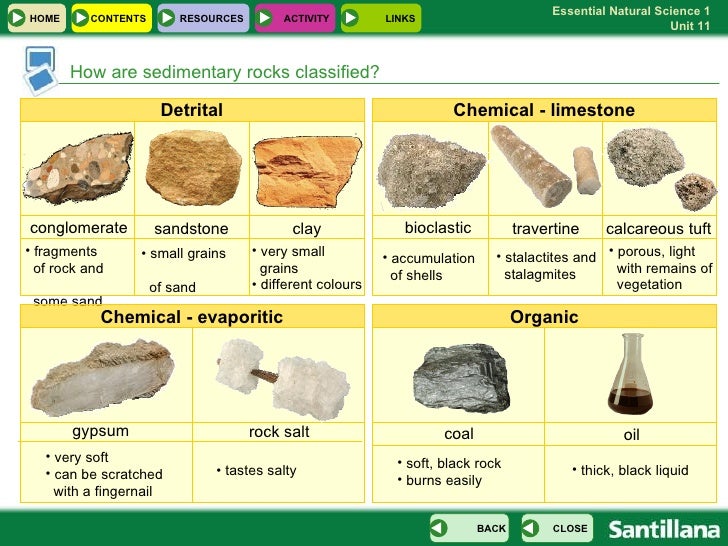This screenshot has width=728, height=546.
Task: Click the 'accumulation of shells' description
Action: 429,267
